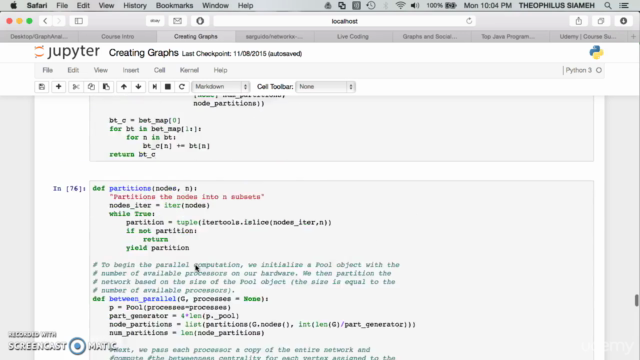Click the num_partitions = len(node_partitions) line

pyautogui.click(x=187, y=333)
